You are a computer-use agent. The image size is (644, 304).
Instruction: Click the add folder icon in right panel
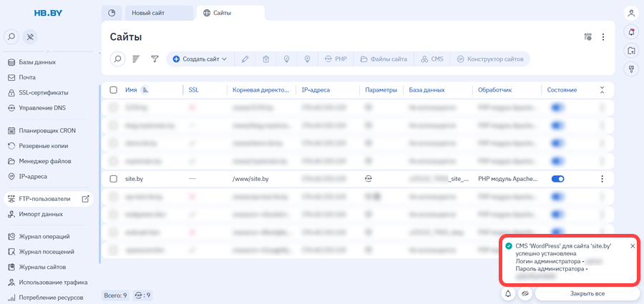click(x=631, y=51)
